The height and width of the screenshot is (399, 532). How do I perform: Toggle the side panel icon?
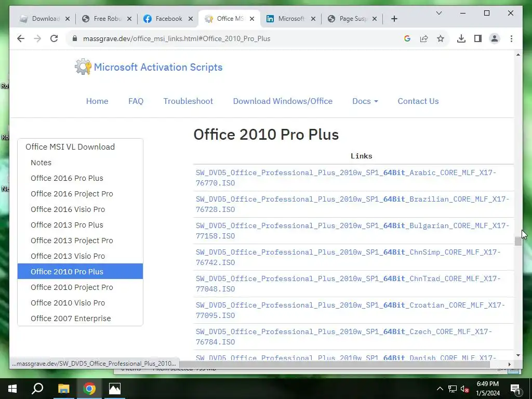tap(478, 38)
